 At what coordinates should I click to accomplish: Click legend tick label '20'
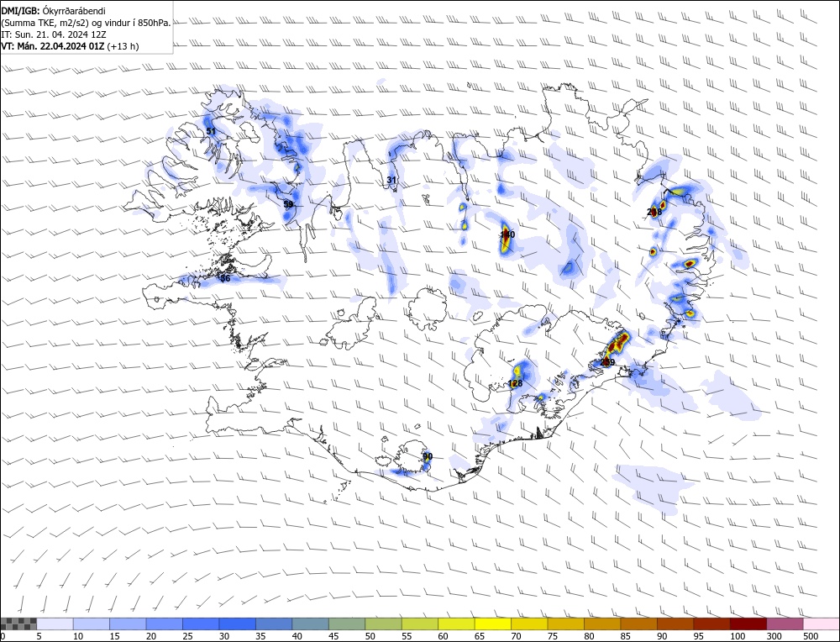(151, 636)
